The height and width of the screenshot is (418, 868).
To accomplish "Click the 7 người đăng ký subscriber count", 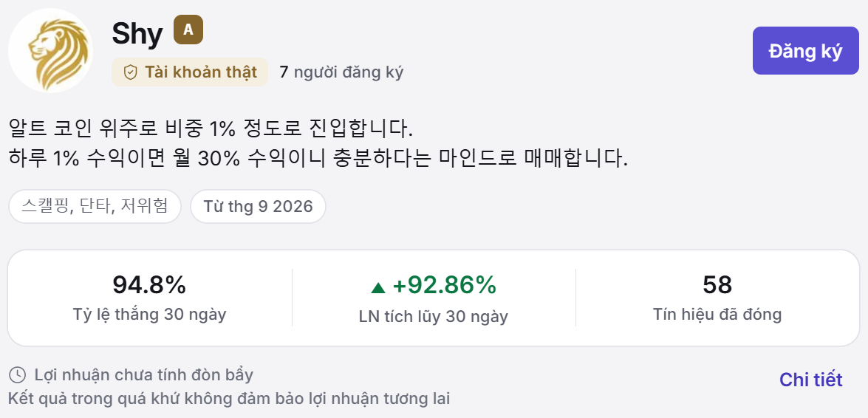I will pyautogui.click(x=341, y=72).
